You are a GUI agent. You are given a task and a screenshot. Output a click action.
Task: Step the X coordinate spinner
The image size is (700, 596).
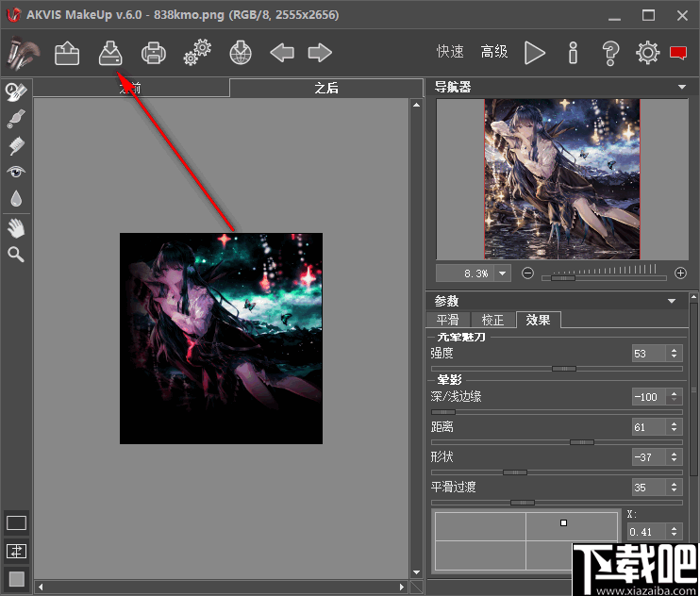coord(675,531)
